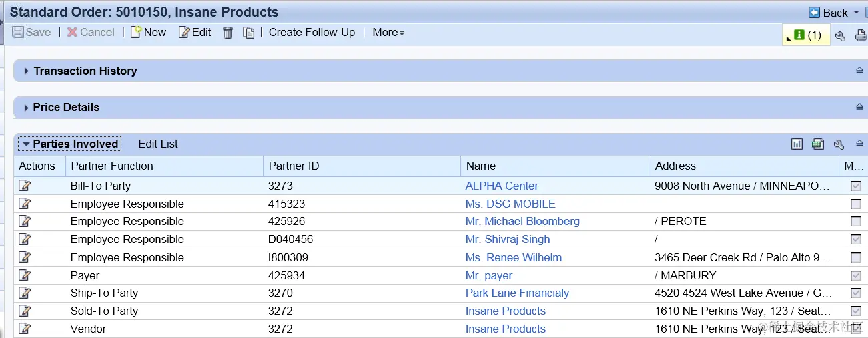
Task: Click the eject icon in Transaction History header
Action: tap(859, 71)
